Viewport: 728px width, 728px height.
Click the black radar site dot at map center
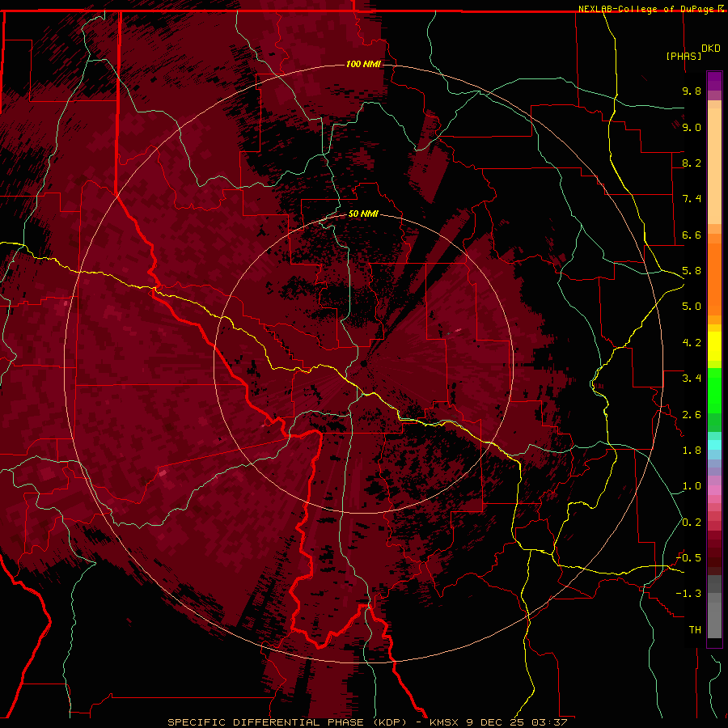pos(364,363)
